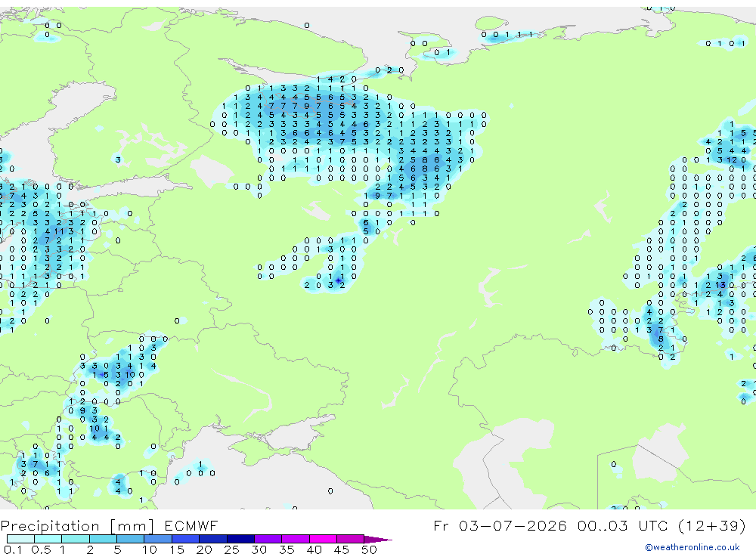The height and width of the screenshot is (554, 756).
Task: Click the '(12+39)' forecast run text
Action: tap(712, 526)
